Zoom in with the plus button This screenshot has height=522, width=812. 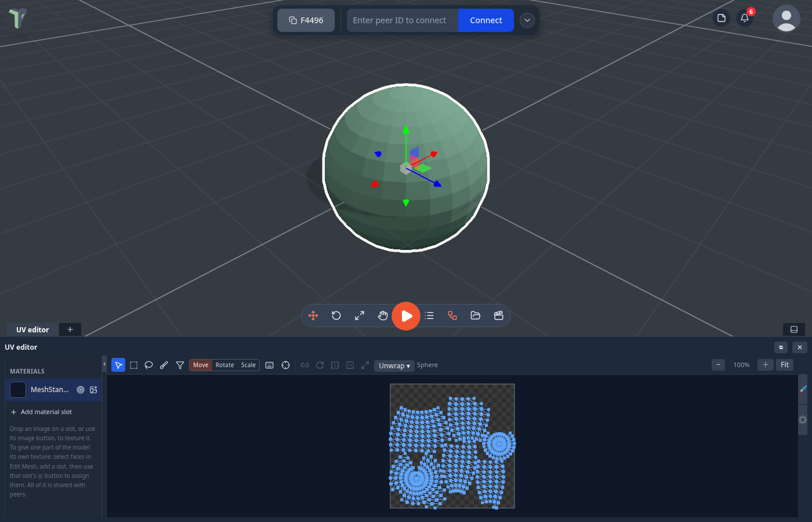pos(766,365)
